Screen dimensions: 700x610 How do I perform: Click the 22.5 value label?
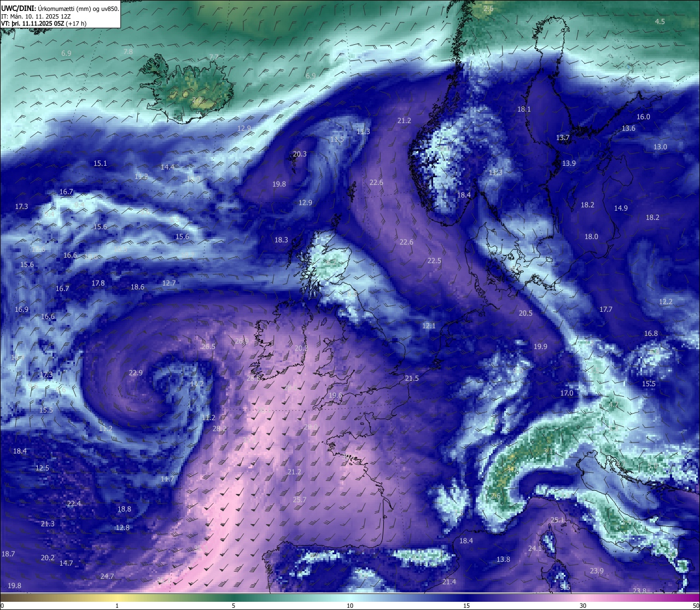tap(434, 260)
